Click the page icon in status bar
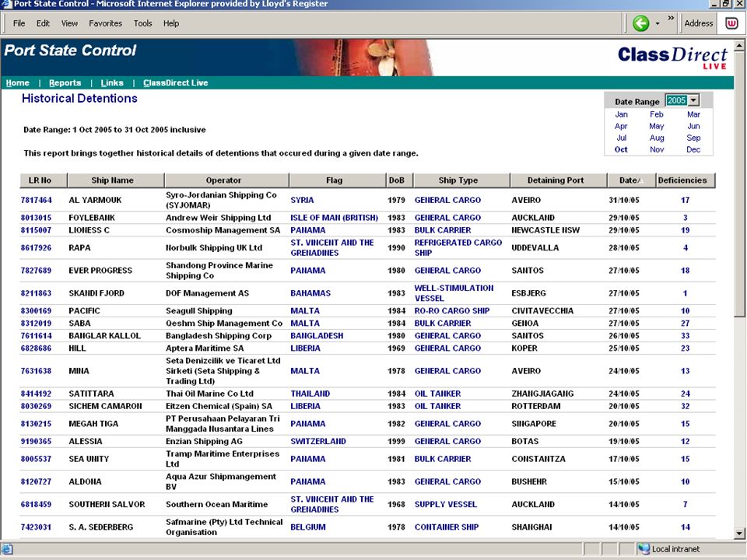 (7, 548)
